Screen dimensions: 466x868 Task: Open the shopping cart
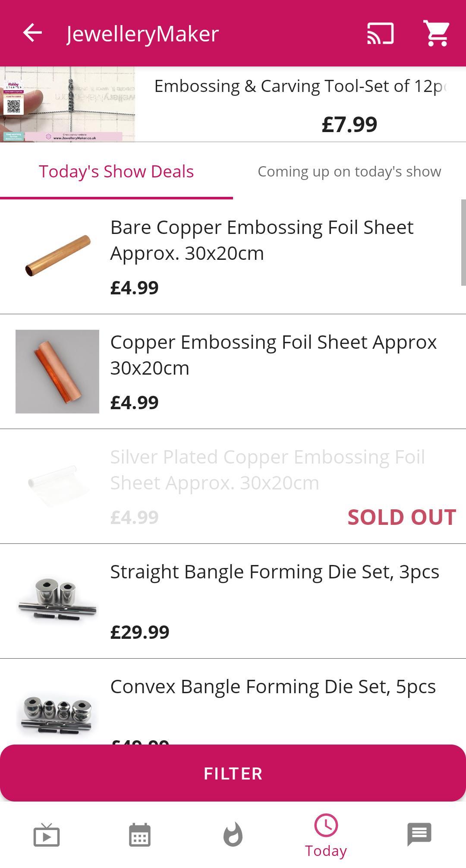click(437, 33)
